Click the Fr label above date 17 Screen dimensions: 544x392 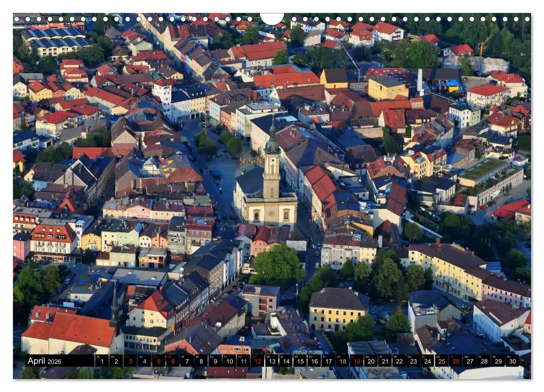tap(325, 356)
